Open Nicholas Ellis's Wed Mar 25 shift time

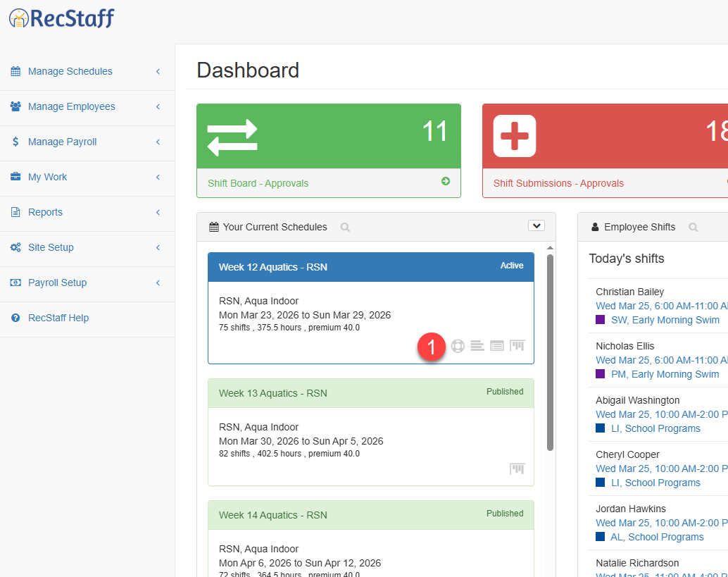pos(662,361)
